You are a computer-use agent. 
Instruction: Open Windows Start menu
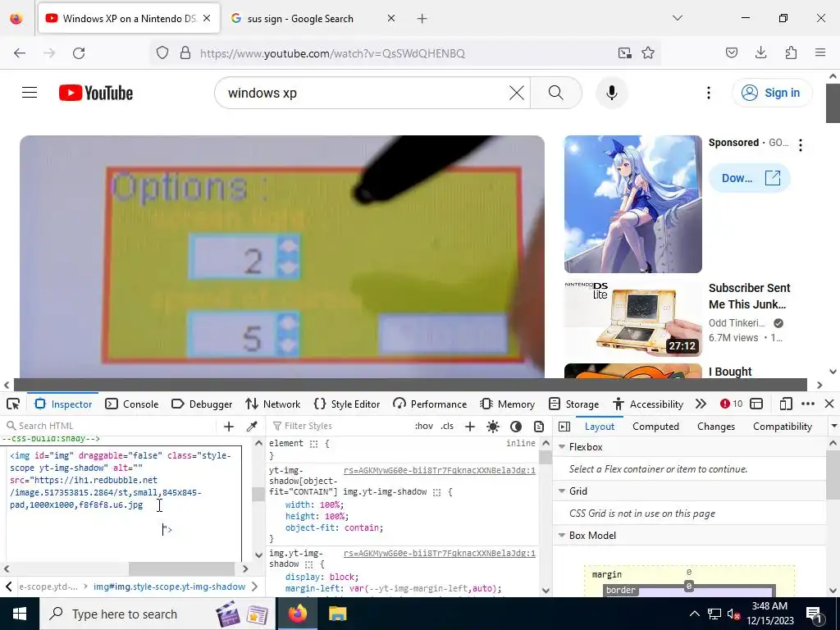20,614
